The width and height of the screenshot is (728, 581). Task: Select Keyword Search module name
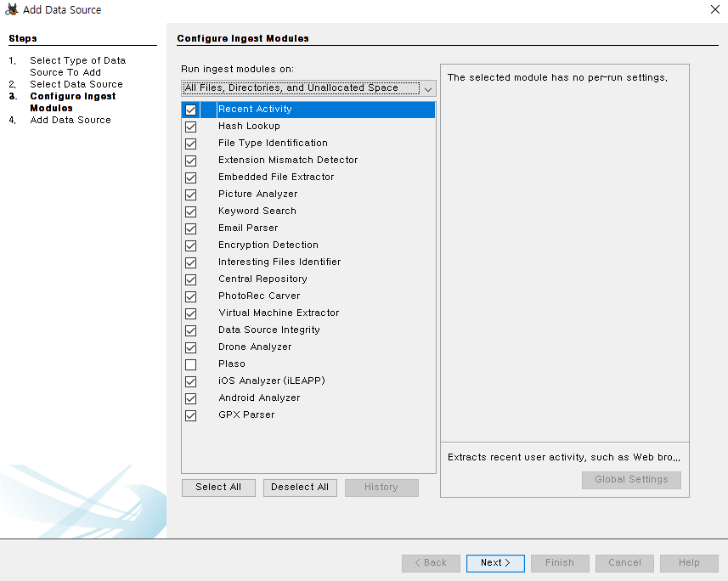tap(257, 211)
